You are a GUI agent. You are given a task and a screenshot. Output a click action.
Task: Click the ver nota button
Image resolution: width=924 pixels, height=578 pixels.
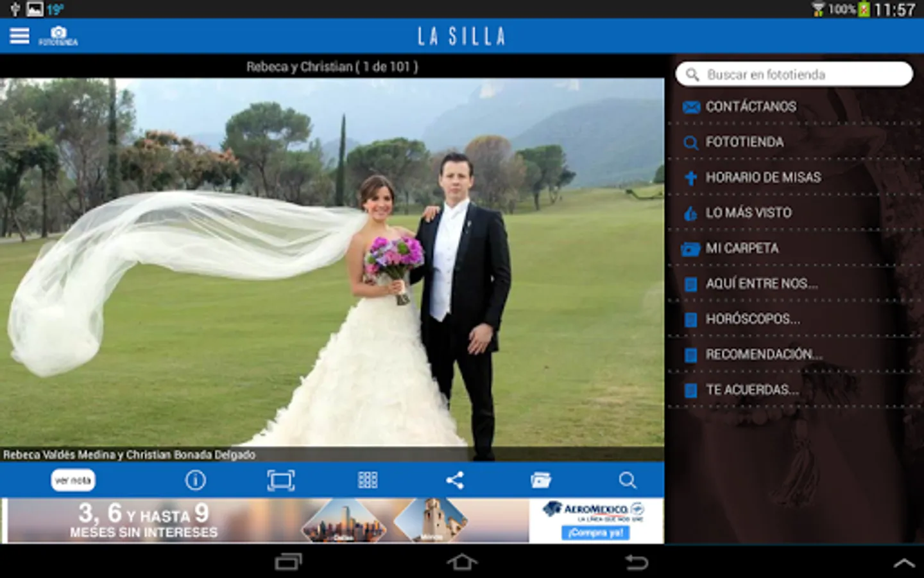click(72, 480)
